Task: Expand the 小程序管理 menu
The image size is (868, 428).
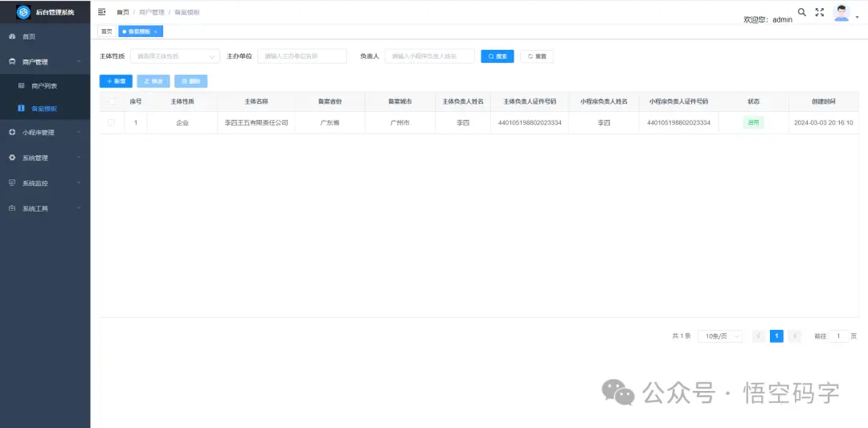Action: (x=45, y=133)
